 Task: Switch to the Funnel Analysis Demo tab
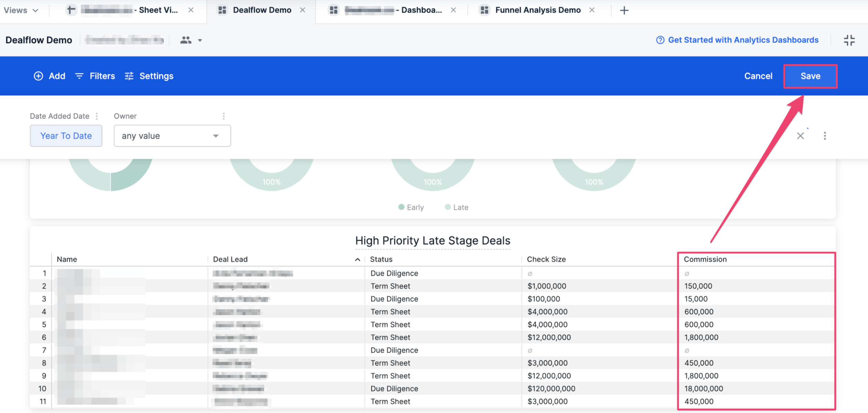click(x=538, y=10)
